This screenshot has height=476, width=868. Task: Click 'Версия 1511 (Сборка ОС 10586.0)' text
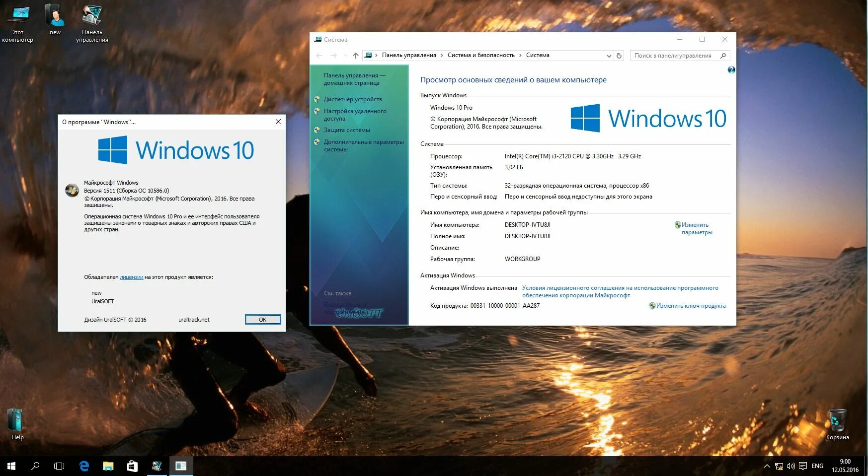tap(126, 191)
